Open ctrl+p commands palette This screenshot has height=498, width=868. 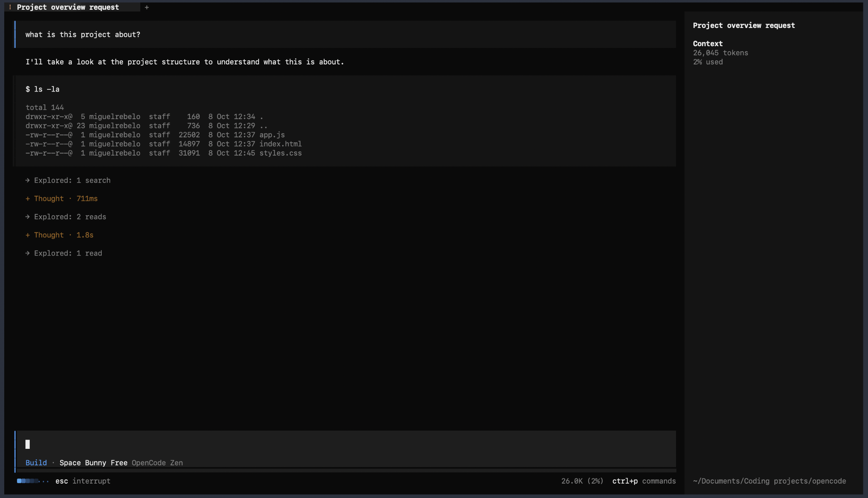click(x=644, y=481)
